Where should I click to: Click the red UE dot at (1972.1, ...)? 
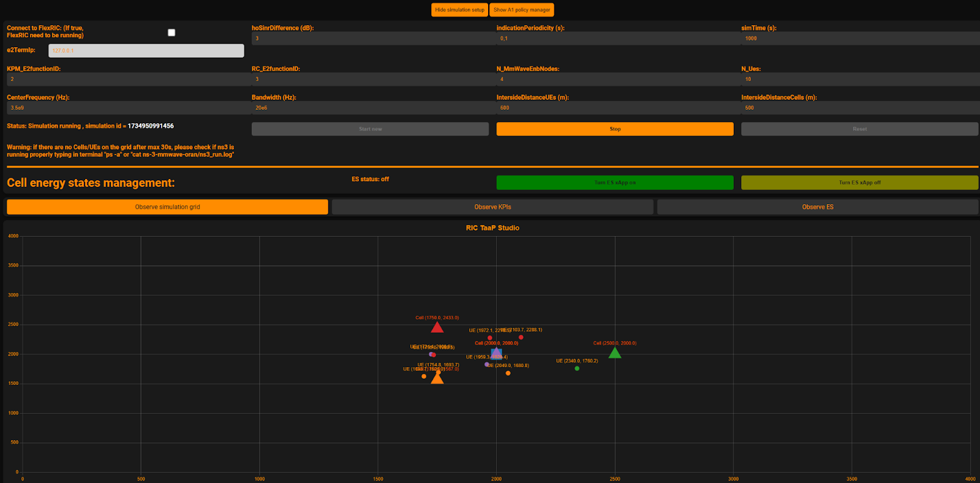click(x=489, y=338)
